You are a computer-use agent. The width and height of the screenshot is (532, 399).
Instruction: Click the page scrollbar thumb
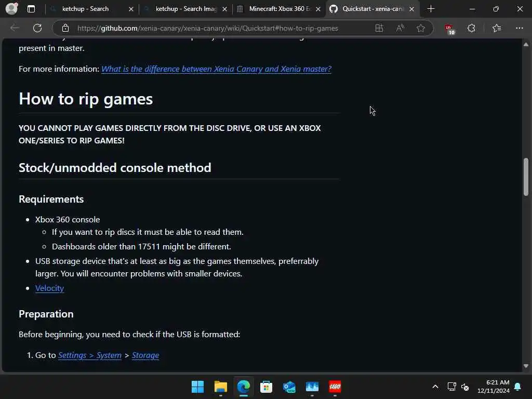[x=526, y=177]
